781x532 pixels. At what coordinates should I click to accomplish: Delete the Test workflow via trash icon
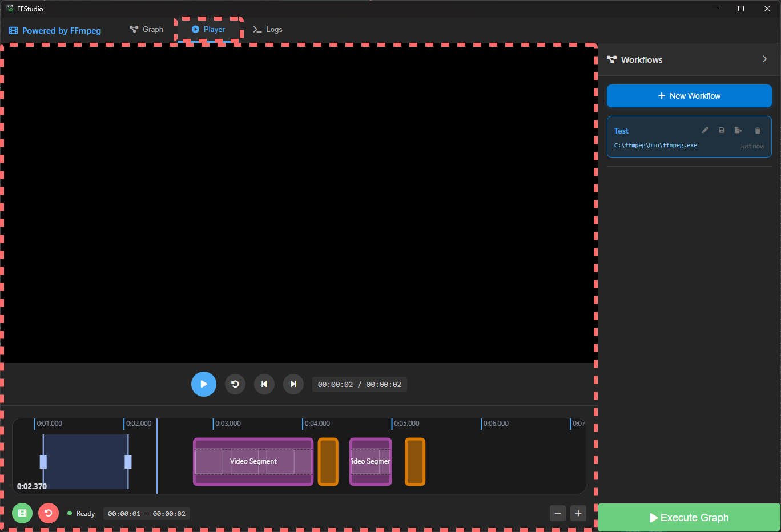[x=758, y=131]
